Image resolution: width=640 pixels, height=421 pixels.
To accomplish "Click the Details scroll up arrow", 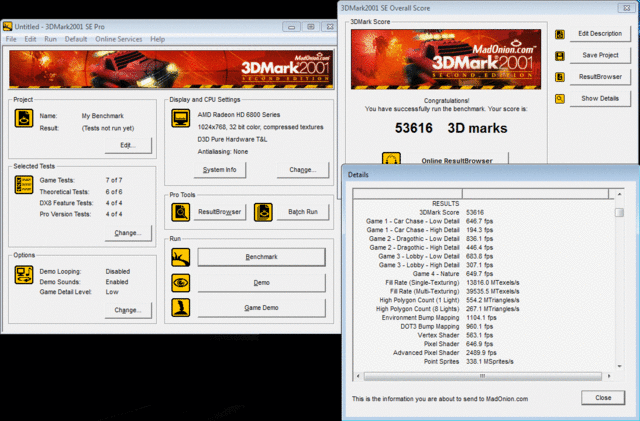I will click(x=620, y=194).
